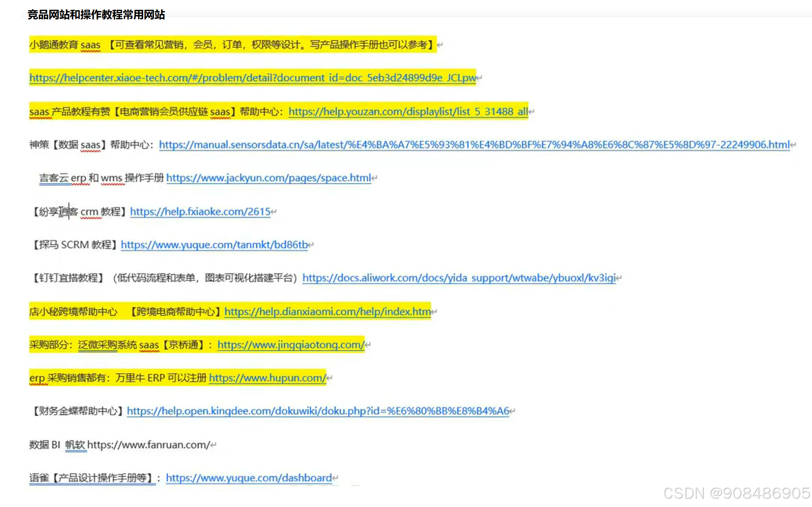Viewport: 812px width, 507px height.
Task: Click the underlined 泛微采购 text
Action: 97,345
